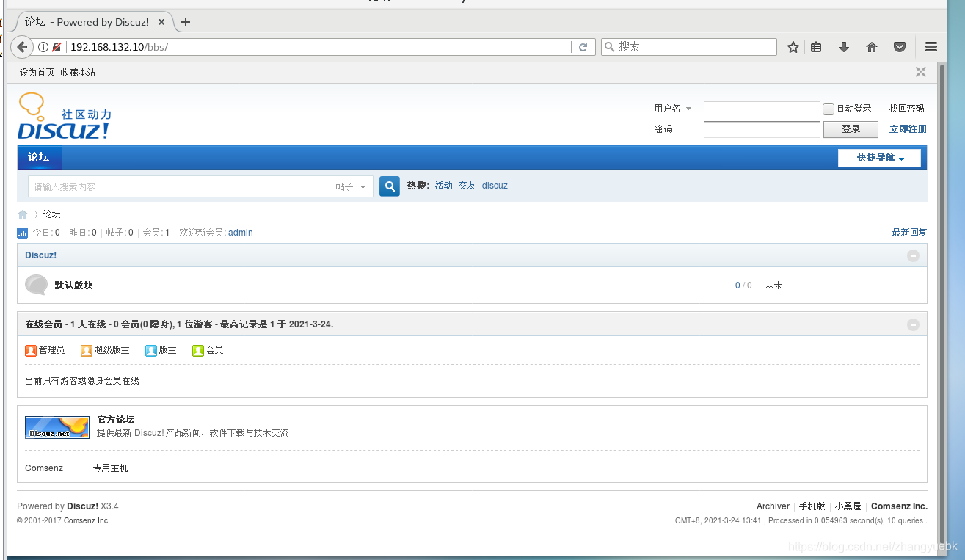Click the statistics bar chart icon

(x=23, y=233)
